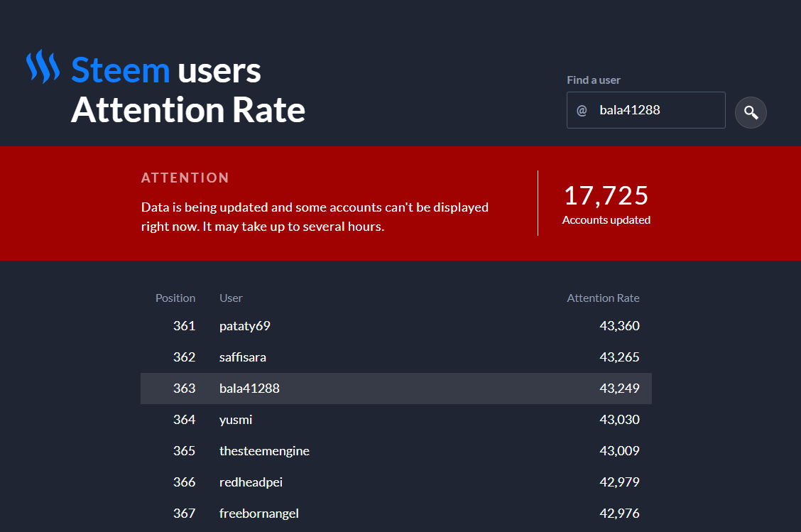Screen dimensions: 801x532
Task: Open user redheadpei
Action: click(x=251, y=482)
